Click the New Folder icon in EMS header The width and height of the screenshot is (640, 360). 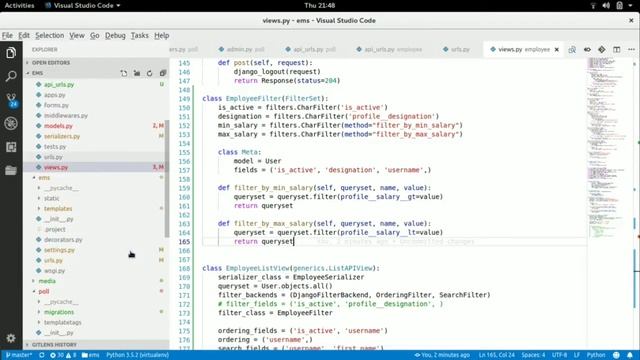(137, 73)
